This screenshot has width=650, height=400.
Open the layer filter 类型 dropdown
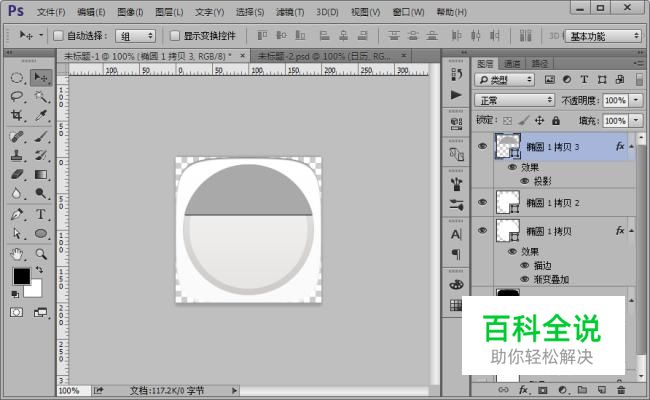click(505, 80)
